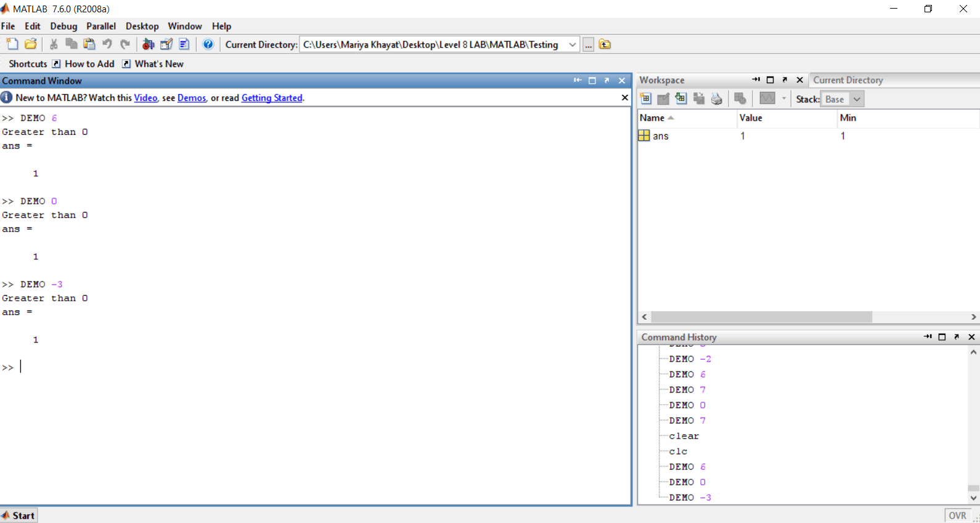Open the Getting Started link
Viewport: 980px width, 523px height.
coord(272,98)
